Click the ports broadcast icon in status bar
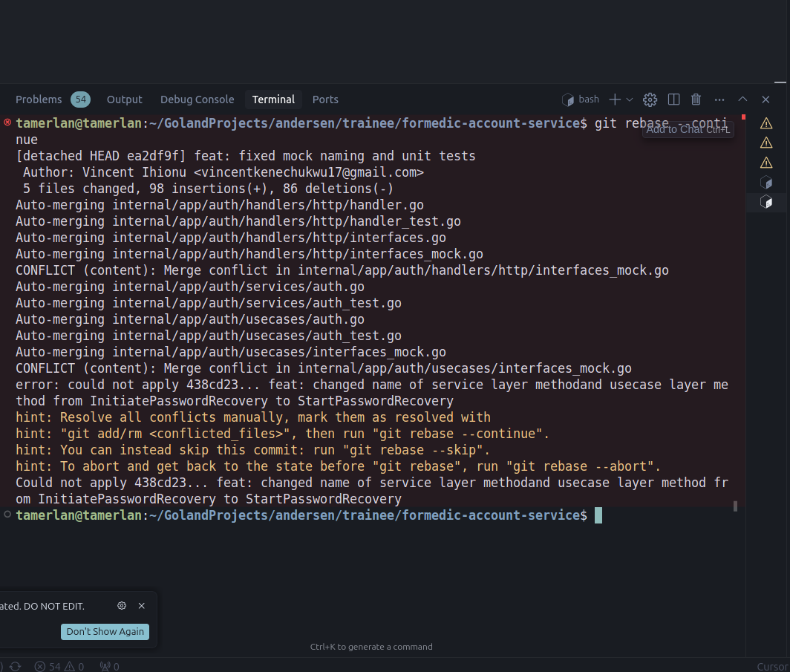790x672 pixels. 105,666
